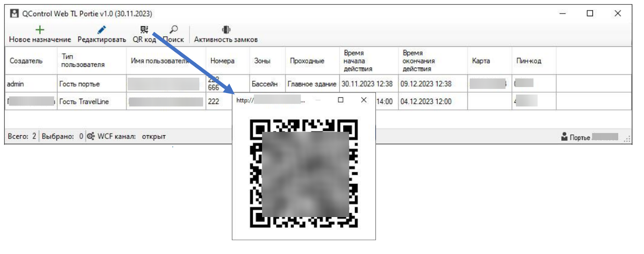Sort by Карта column header

coord(489,60)
